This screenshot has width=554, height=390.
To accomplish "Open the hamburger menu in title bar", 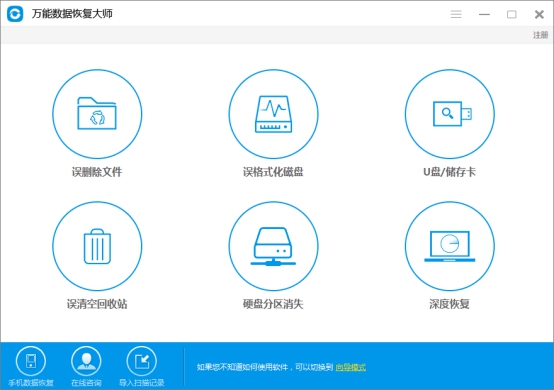I will [x=456, y=14].
